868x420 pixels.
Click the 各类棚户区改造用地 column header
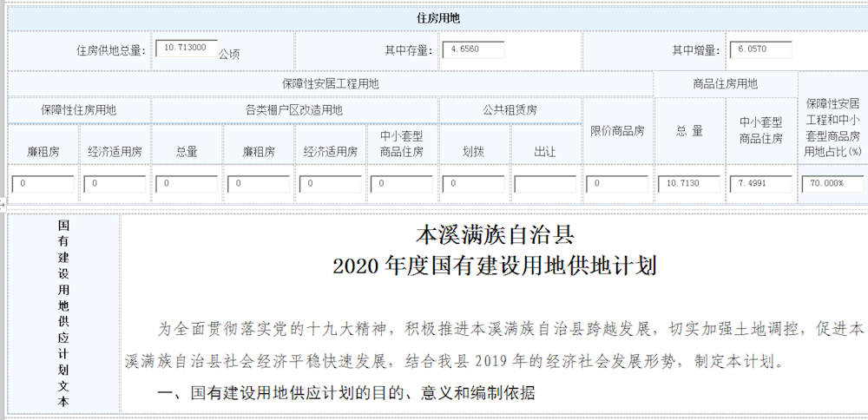294,109
